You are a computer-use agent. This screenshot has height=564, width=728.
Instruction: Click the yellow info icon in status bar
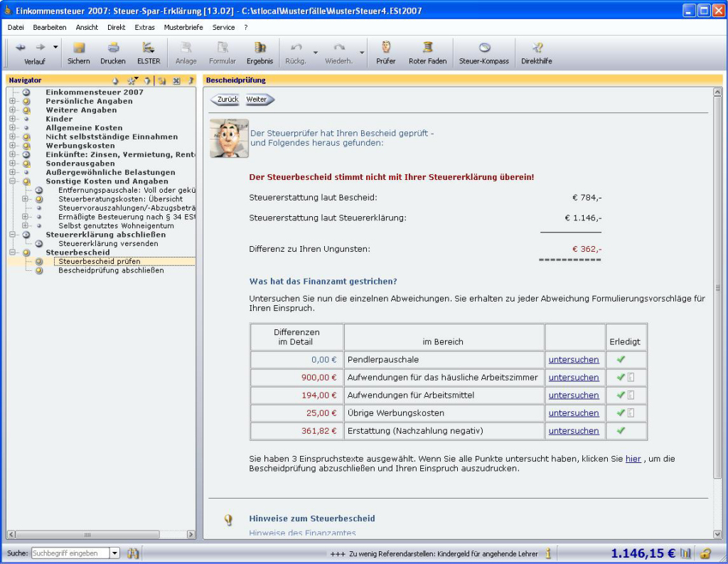[x=548, y=553]
